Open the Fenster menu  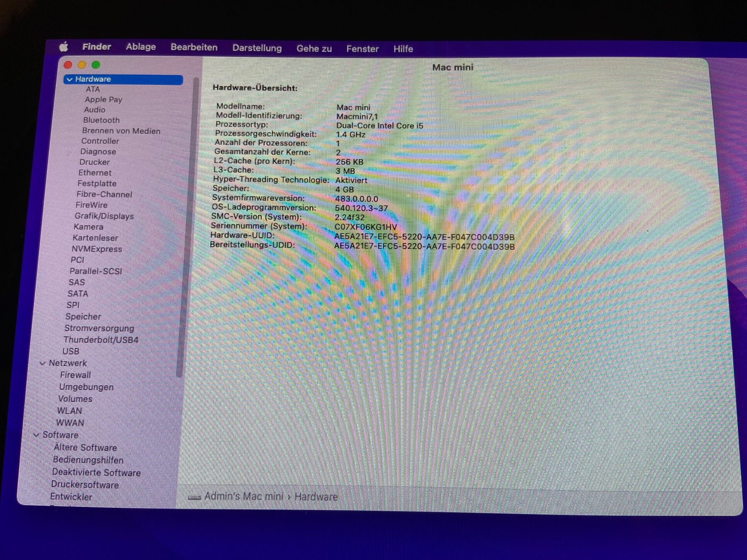[x=363, y=49]
